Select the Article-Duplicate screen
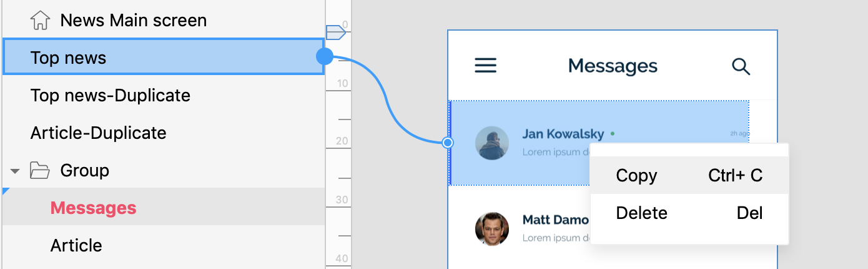This screenshot has width=868, height=269. pos(164,133)
